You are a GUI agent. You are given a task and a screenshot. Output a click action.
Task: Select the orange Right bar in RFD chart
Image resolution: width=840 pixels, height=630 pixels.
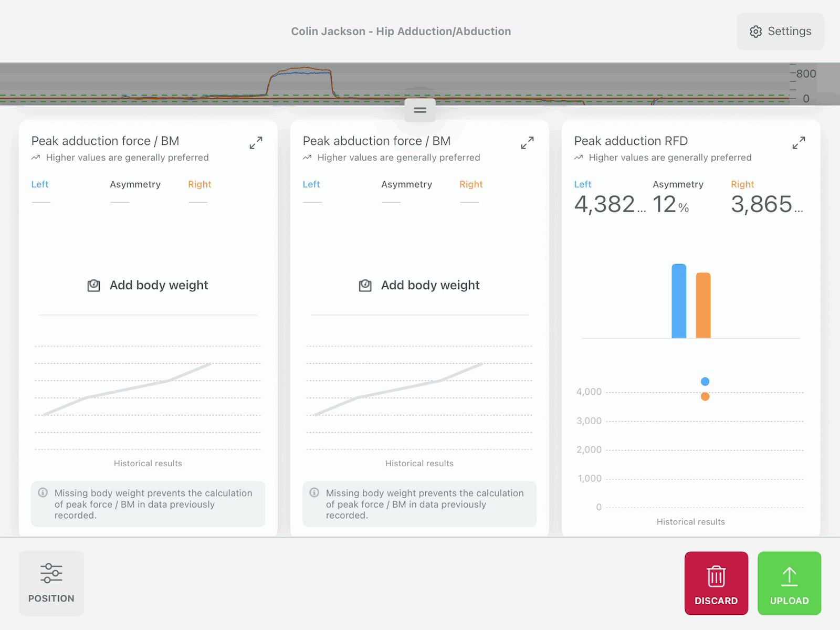[x=703, y=305]
